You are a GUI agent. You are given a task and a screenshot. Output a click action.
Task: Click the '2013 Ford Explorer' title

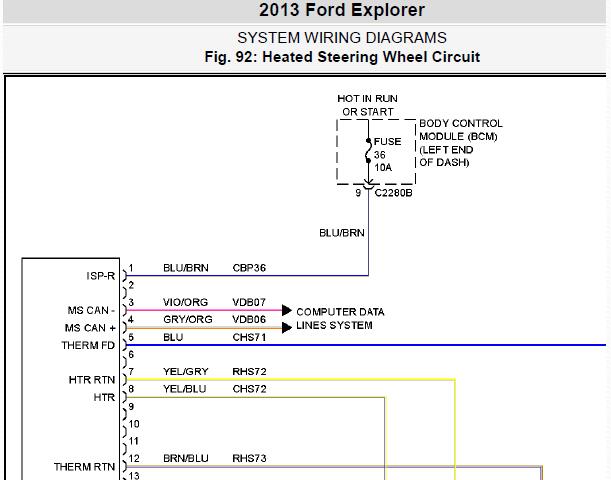tap(342, 10)
